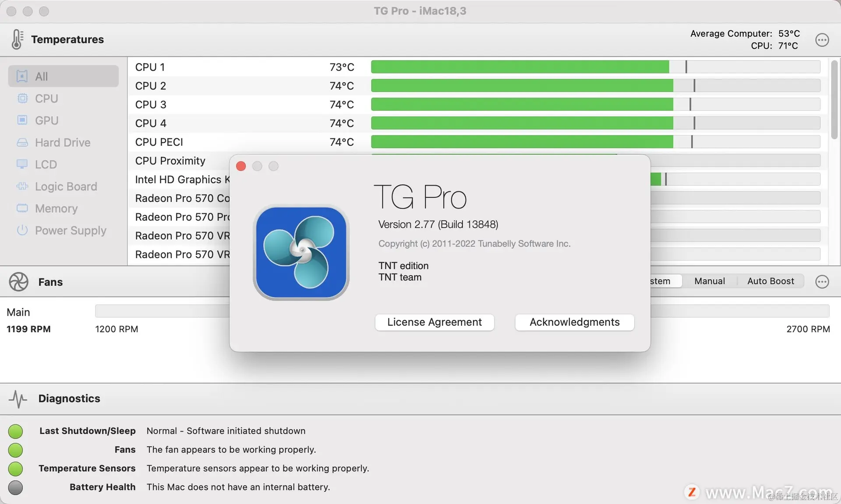Click the temperature list vertical scrollbar

pyautogui.click(x=834, y=100)
